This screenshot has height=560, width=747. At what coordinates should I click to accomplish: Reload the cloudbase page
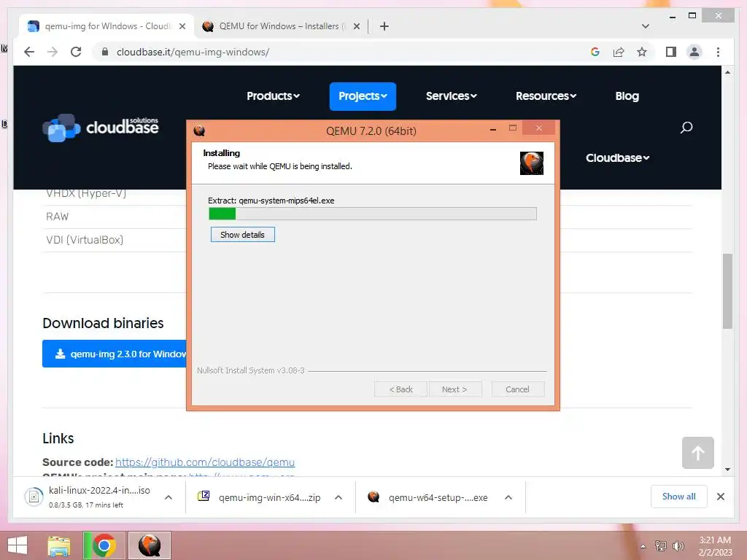(76, 52)
